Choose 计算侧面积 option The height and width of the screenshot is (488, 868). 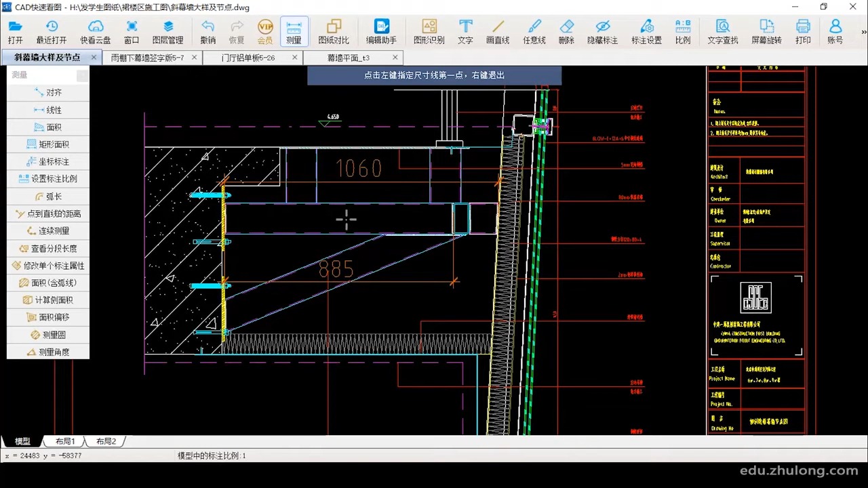48,300
